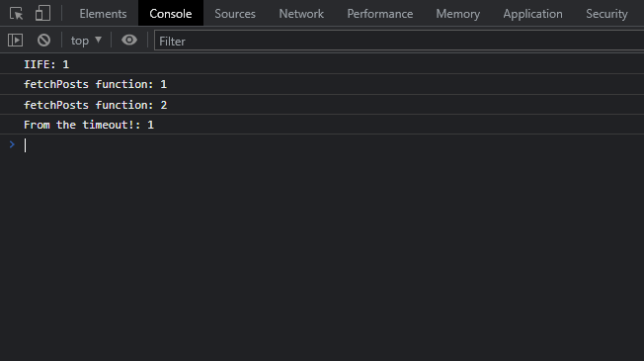
Task: Switch to the Elements tab
Action: [x=103, y=14]
